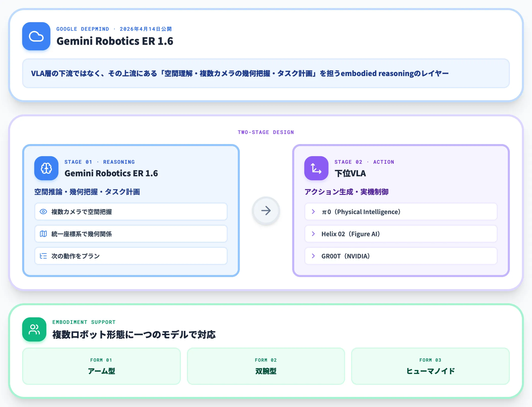Viewport: 532px width, 407px height.
Task: Click the green people icon for Embodiment Support
Action: pyautogui.click(x=34, y=329)
